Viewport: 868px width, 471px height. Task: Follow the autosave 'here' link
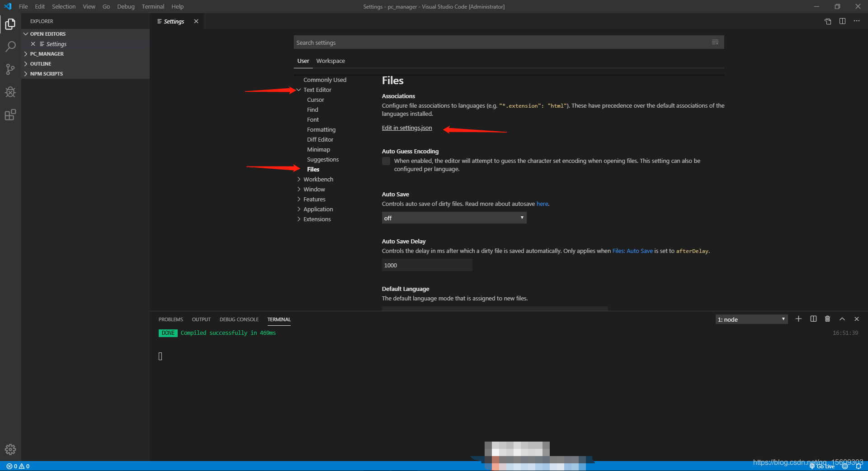click(x=542, y=204)
